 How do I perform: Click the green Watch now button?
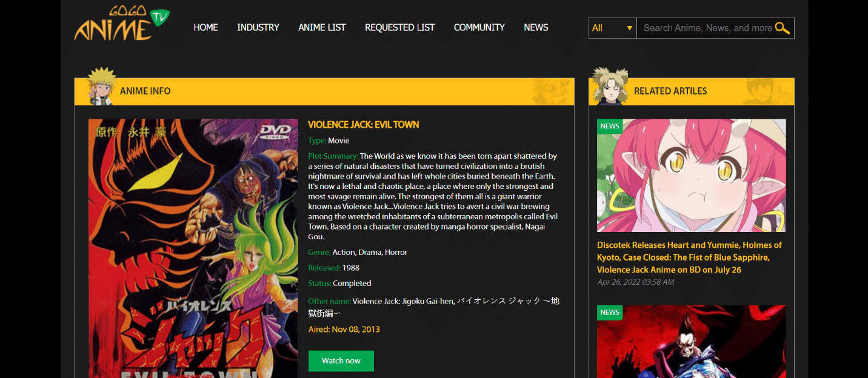click(x=341, y=360)
